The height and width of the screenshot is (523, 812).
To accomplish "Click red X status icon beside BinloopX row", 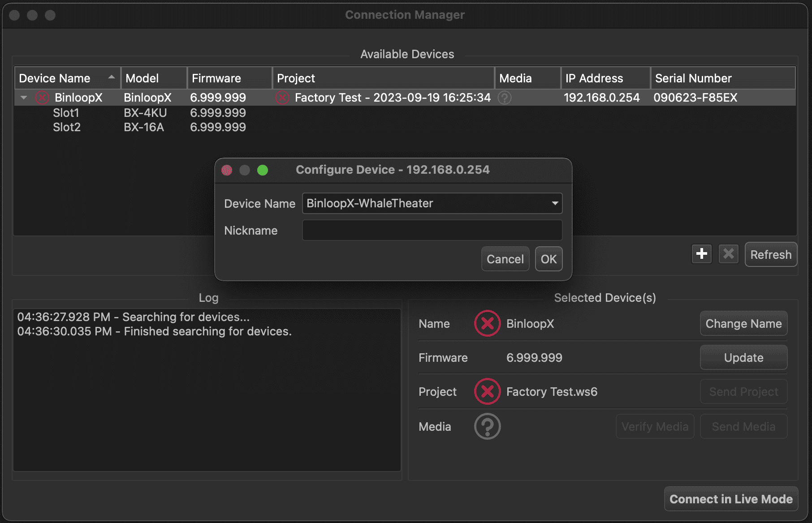I will coord(42,98).
